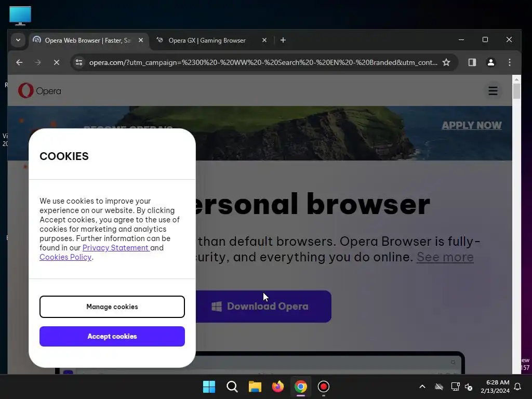Viewport: 532px width, 399px height.
Task: Click the page vertical scrollbar thumb
Action: (516, 91)
